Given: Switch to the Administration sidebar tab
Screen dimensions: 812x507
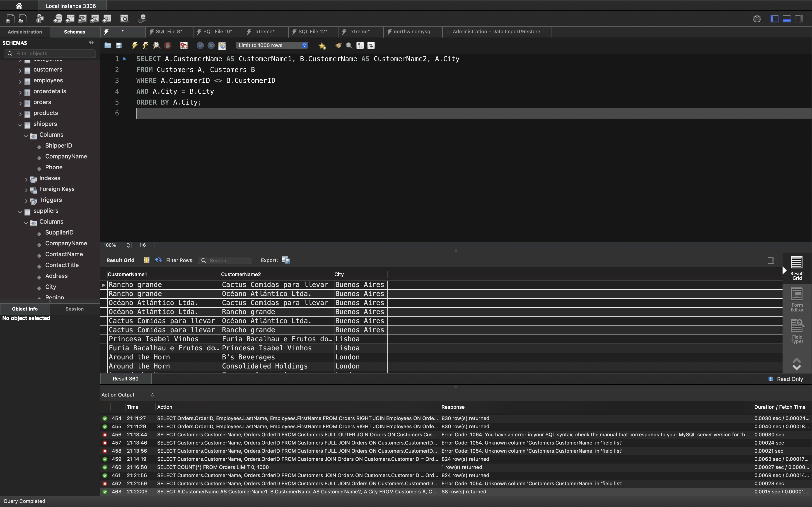Looking at the screenshot, I should click(25, 32).
